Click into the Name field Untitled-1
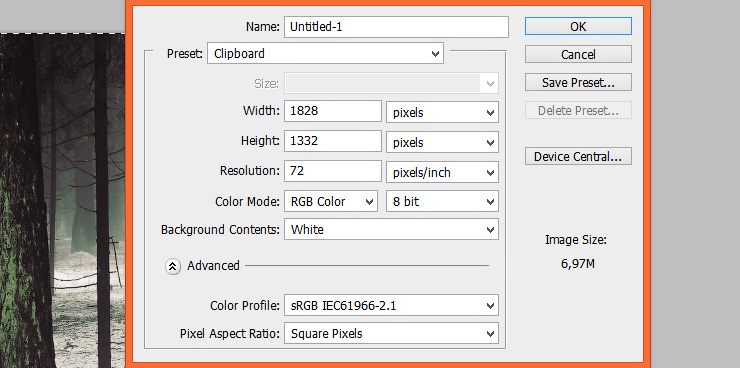740x368 pixels. click(396, 27)
